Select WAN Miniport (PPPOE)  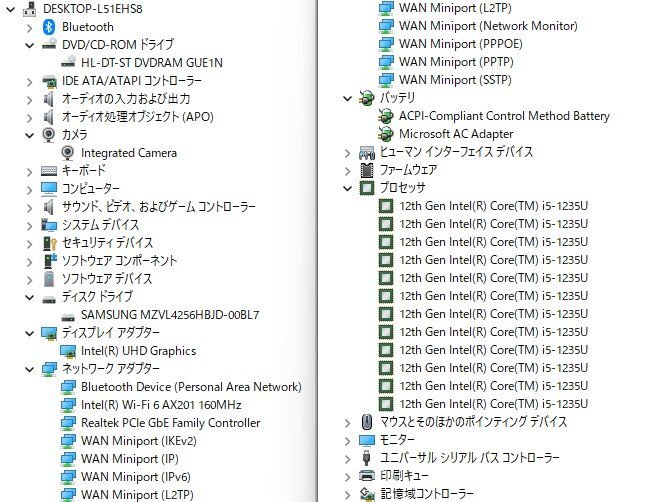tap(461, 44)
